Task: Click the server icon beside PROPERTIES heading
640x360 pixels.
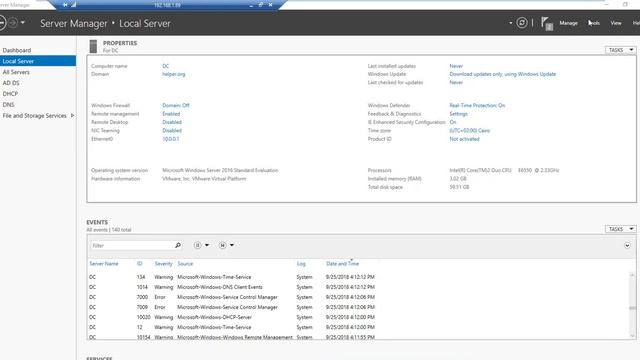Action: point(93,47)
